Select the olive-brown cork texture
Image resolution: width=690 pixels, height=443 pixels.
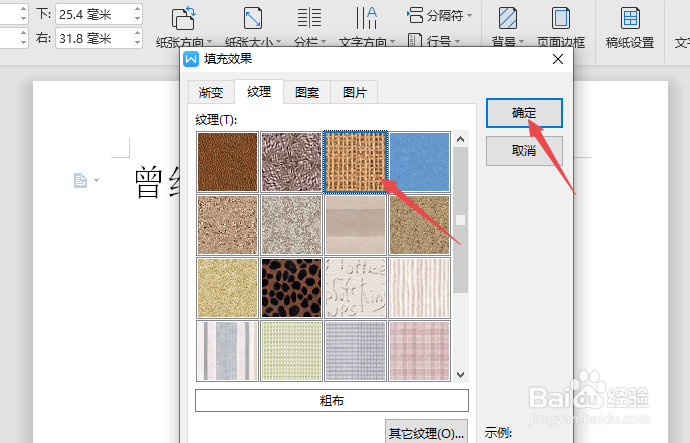click(x=419, y=225)
